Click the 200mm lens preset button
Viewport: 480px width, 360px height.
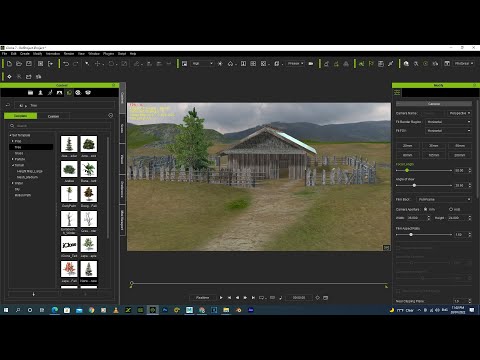click(x=460, y=155)
